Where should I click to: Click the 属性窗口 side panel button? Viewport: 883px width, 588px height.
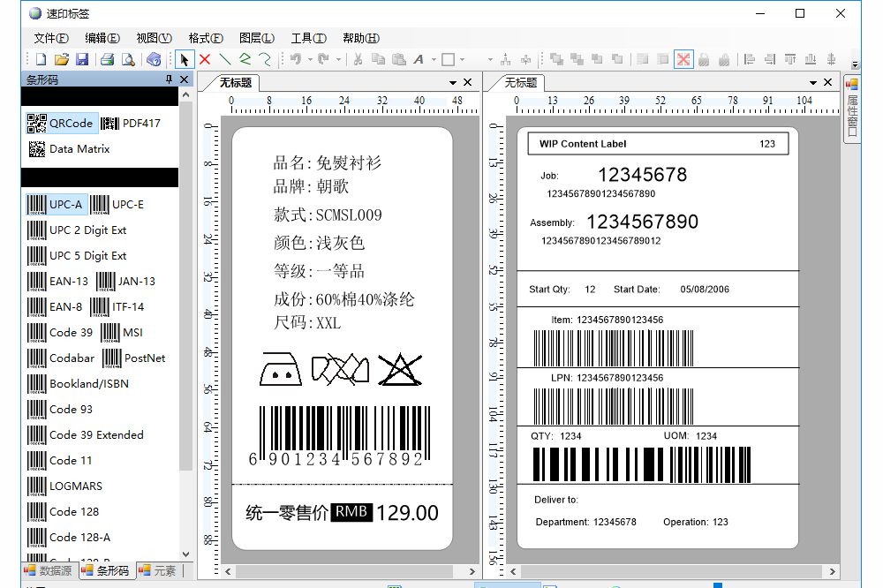click(x=852, y=109)
